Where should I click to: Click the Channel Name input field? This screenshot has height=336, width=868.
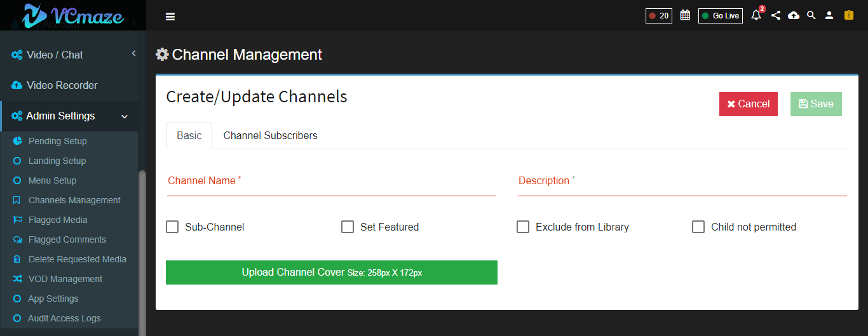[x=332, y=182]
